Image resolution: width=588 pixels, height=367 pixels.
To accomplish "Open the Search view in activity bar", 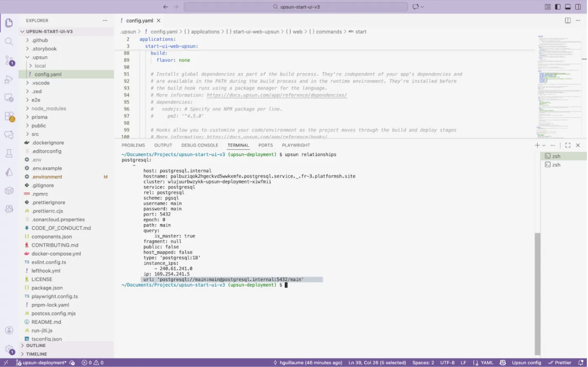I will click(x=9, y=41).
